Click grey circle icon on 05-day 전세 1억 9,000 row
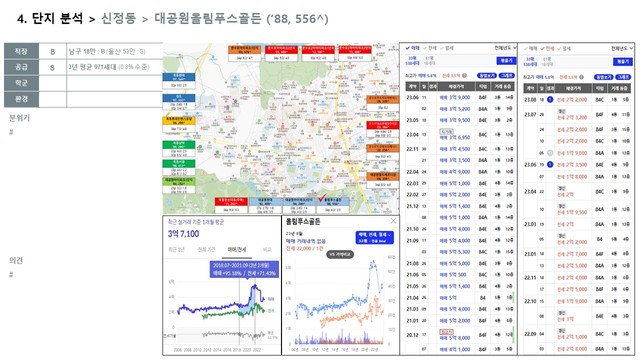 (550, 153)
